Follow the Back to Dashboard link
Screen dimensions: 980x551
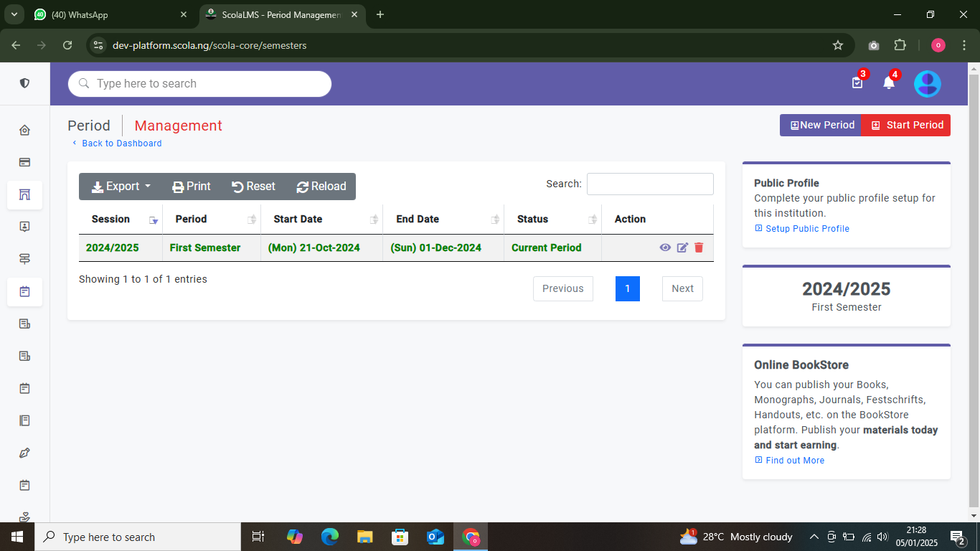117,143
